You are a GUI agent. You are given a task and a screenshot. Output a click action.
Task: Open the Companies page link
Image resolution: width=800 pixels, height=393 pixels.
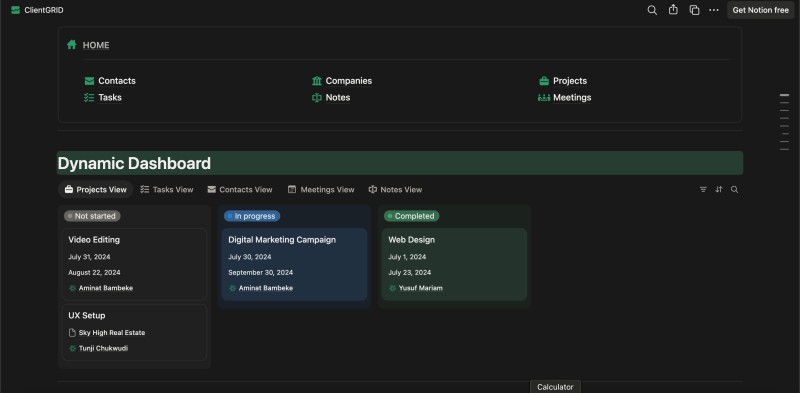pyautogui.click(x=348, y=81)
